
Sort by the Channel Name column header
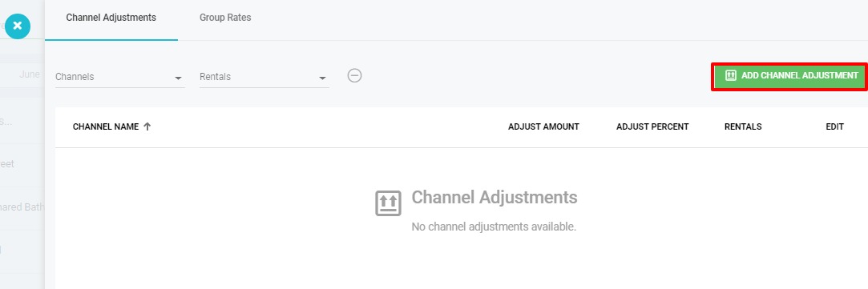click(x=106, y=126)
